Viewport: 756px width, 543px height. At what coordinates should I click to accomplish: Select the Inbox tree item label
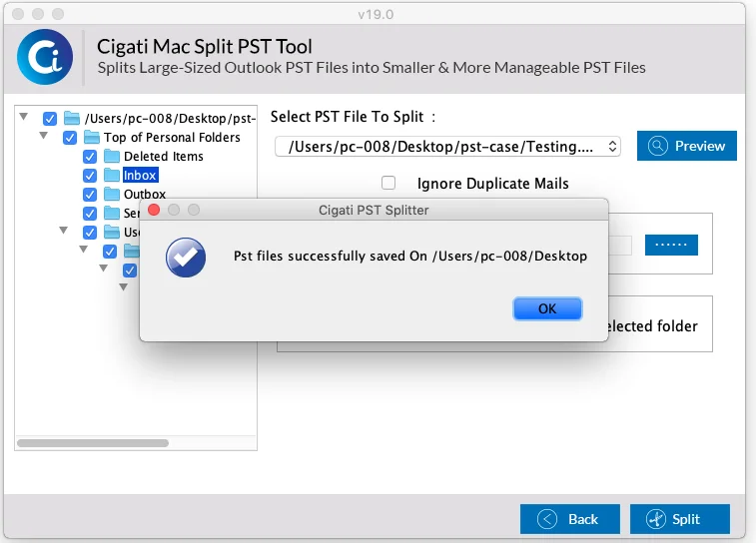[x=140, y=175]
